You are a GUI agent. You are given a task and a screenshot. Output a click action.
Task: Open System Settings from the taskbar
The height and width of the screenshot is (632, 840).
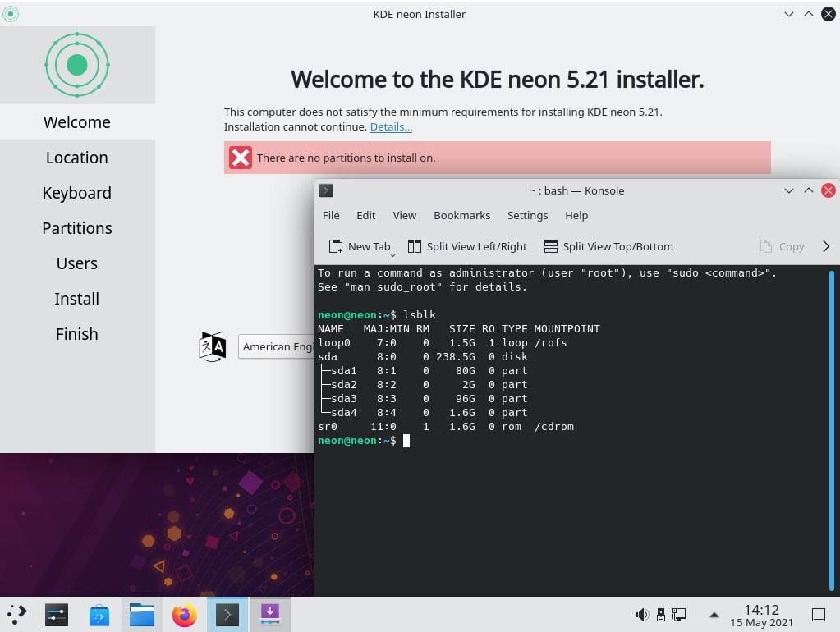click(57, 614)
